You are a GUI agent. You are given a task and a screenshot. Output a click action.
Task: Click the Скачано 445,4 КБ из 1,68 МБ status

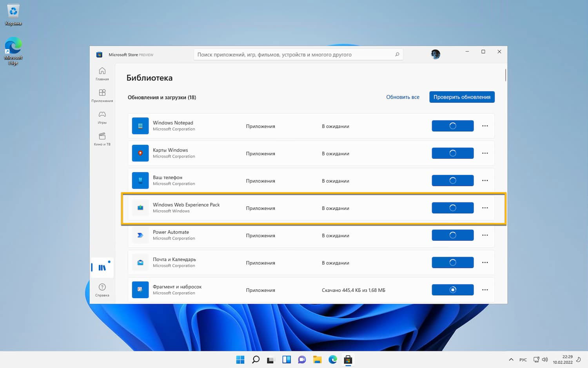point(354,290)
